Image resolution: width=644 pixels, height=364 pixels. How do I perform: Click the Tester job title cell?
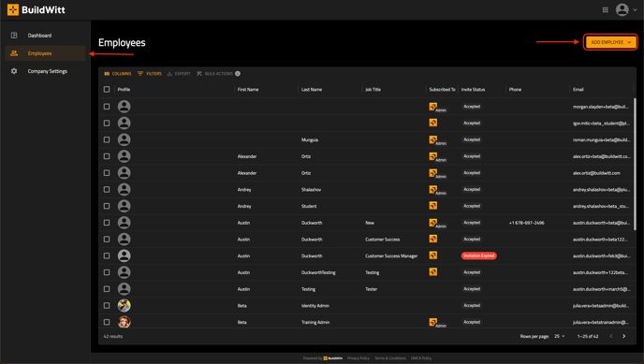[x=372, y=289]
